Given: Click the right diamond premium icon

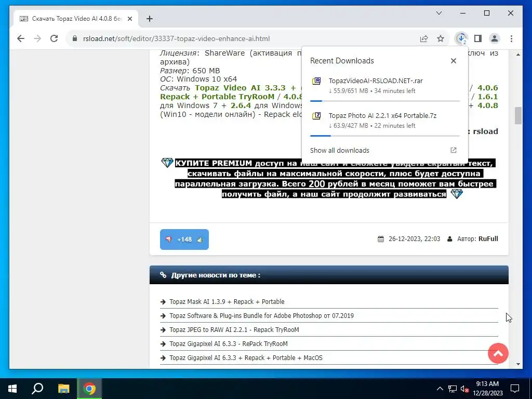Looking at the screenshot, I should pos(457,194).
